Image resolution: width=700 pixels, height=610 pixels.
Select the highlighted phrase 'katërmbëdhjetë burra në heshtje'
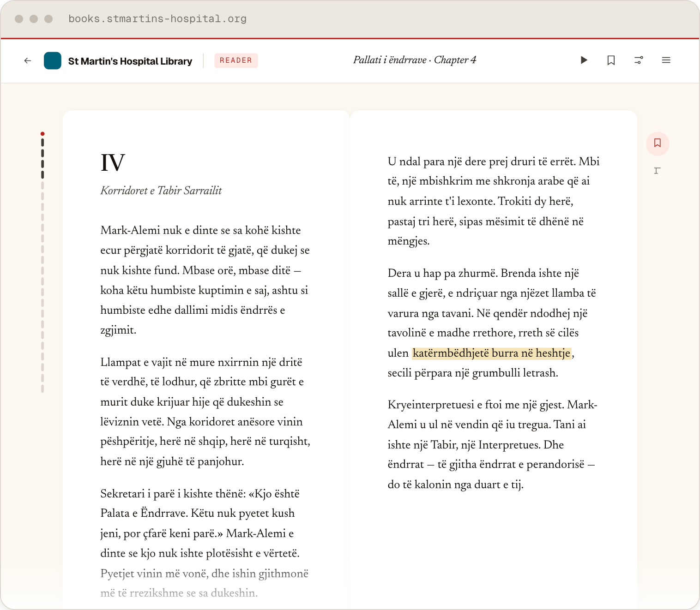coord(492,353)
